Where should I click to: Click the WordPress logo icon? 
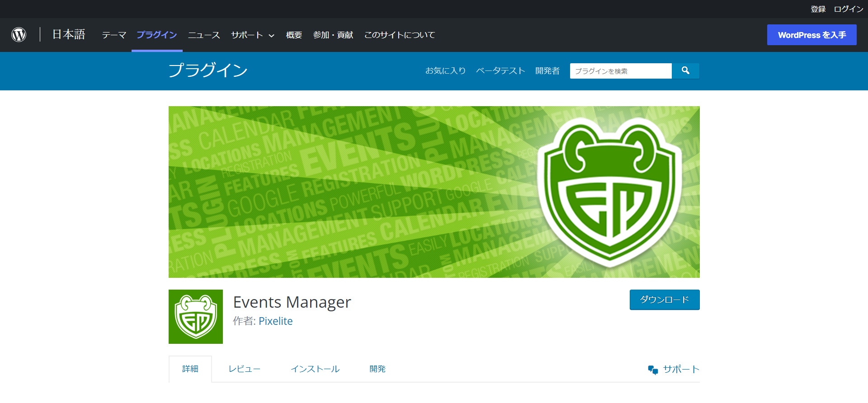19,35
